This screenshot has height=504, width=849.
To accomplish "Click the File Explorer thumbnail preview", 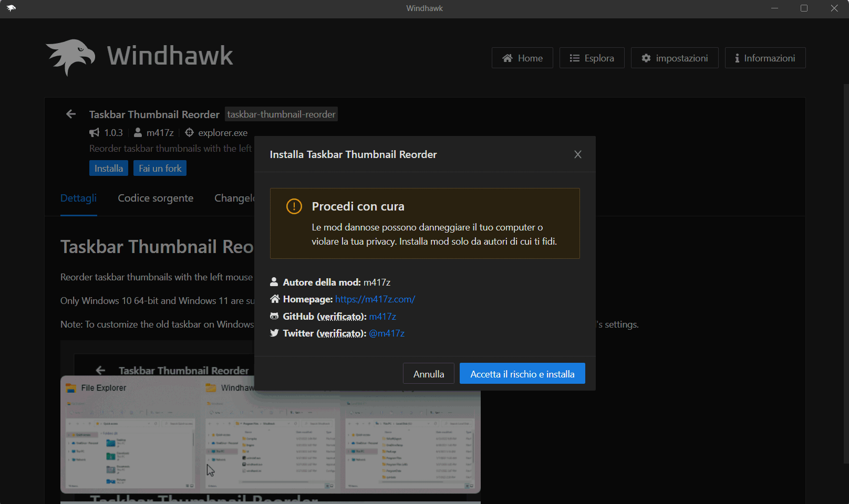I will [129, 435].
